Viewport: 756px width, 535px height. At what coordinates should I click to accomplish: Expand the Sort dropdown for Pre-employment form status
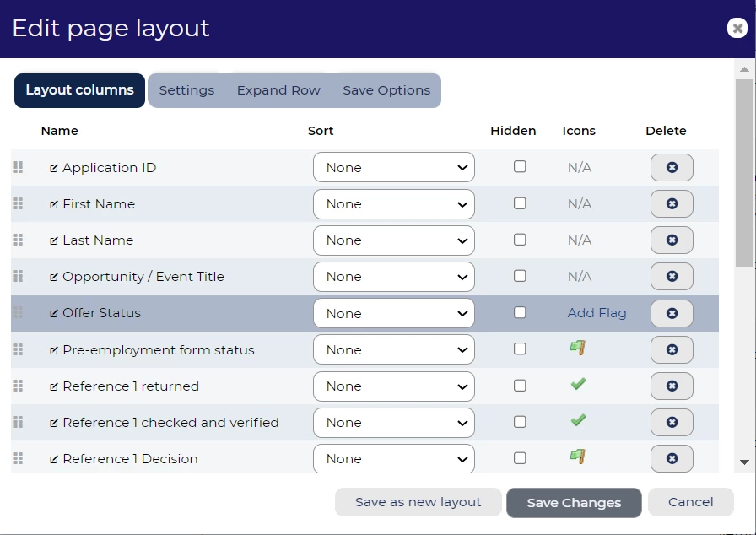[393, 350]
